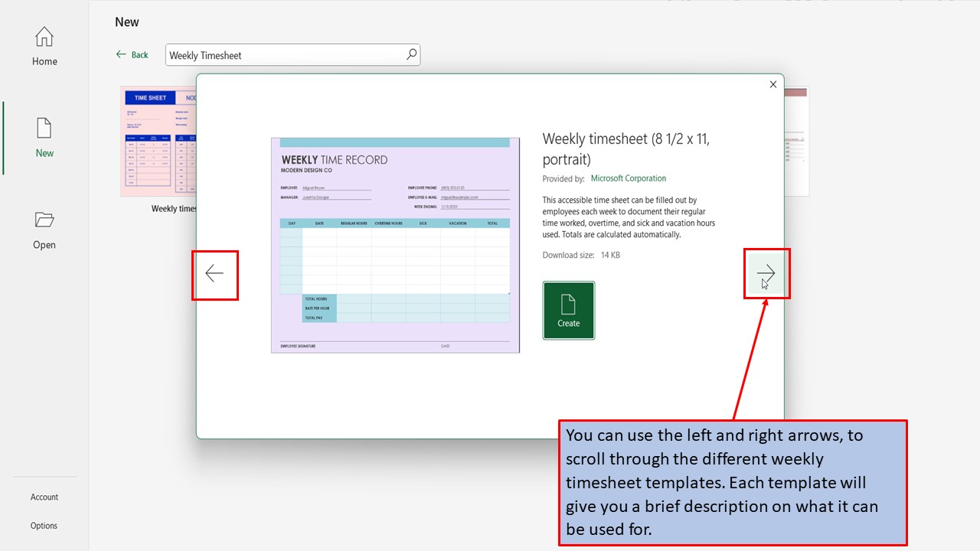Advance to the next template with the right arrow
Screen dimensions: 980x551
click(x=766, y=273)
